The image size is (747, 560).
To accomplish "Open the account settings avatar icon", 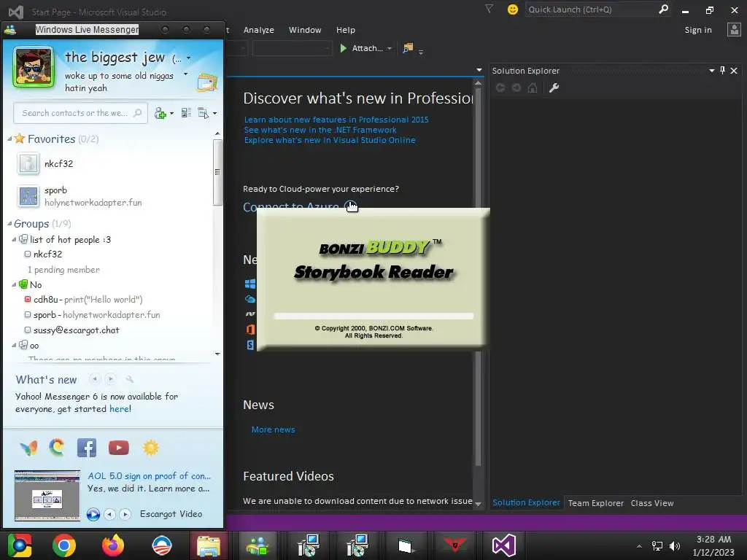I will pyautogui.click(x=734, y=30).
